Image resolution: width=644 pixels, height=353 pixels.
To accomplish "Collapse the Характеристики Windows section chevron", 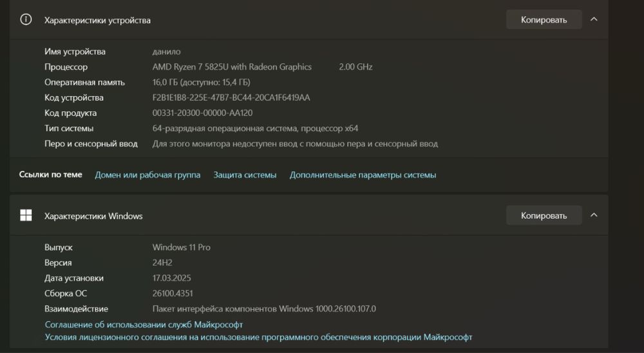I will (x=594, y=215).
